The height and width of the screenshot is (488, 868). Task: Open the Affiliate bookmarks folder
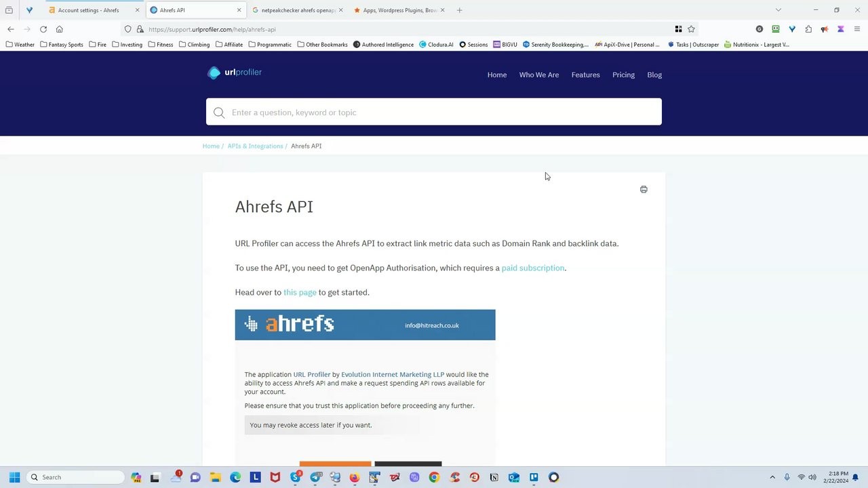[229, 45]
